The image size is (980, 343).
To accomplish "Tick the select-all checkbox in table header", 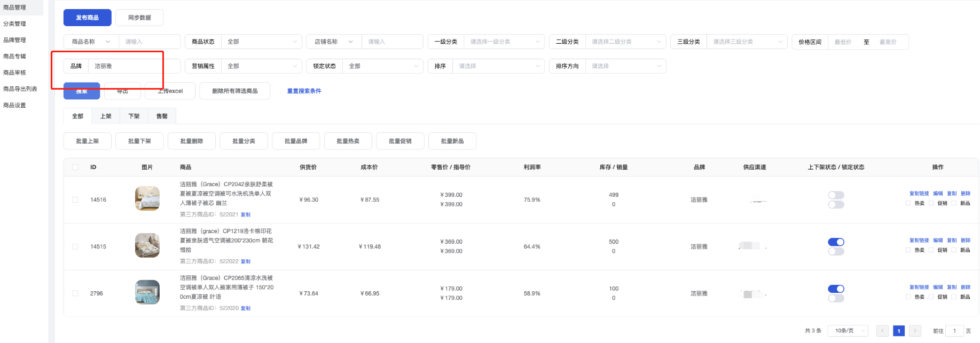I will [75, 167].
